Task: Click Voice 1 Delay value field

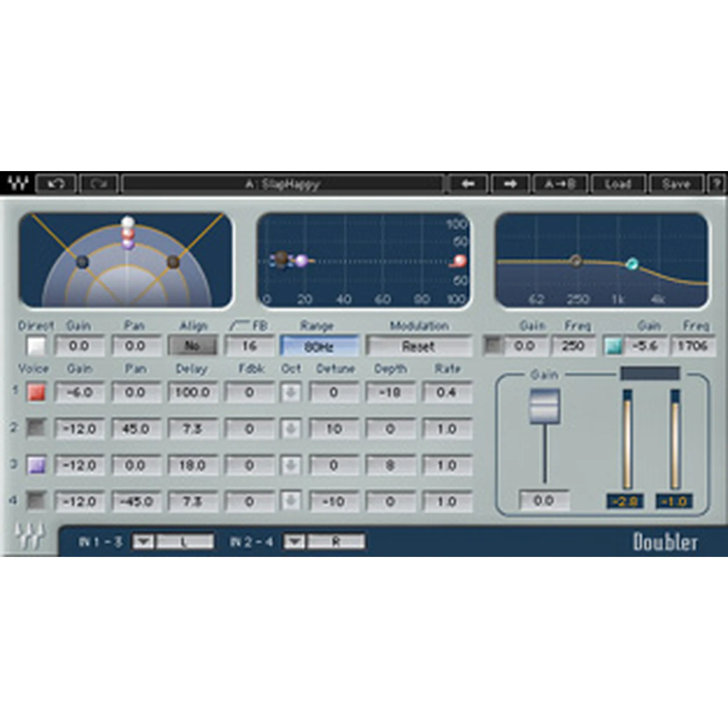Action: (x=192, y=393)
